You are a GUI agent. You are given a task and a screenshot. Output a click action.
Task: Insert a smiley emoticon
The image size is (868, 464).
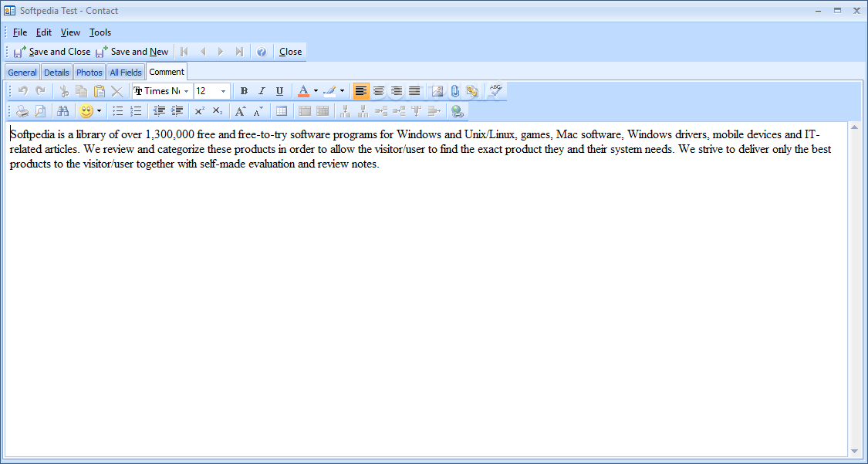86,111
